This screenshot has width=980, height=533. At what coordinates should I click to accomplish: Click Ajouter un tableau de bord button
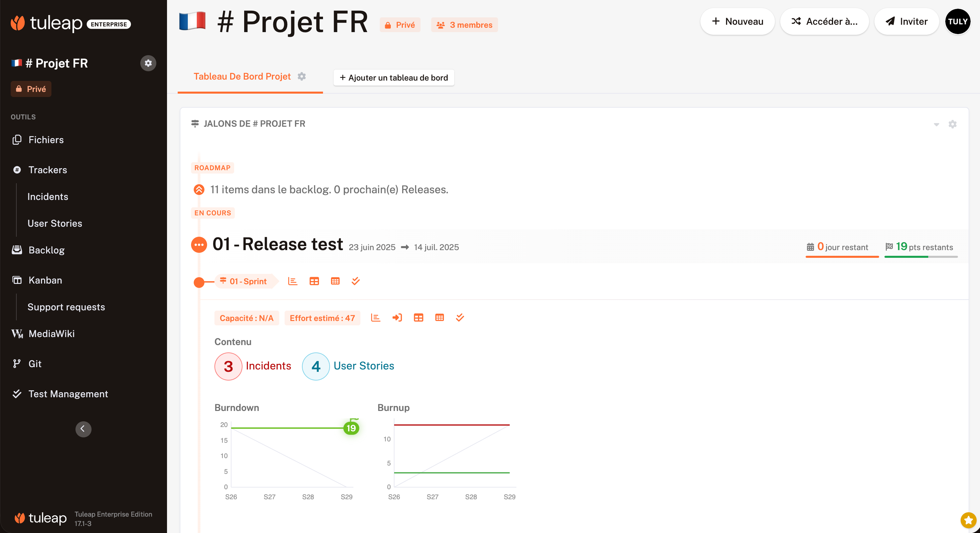(x=394, y=78)
